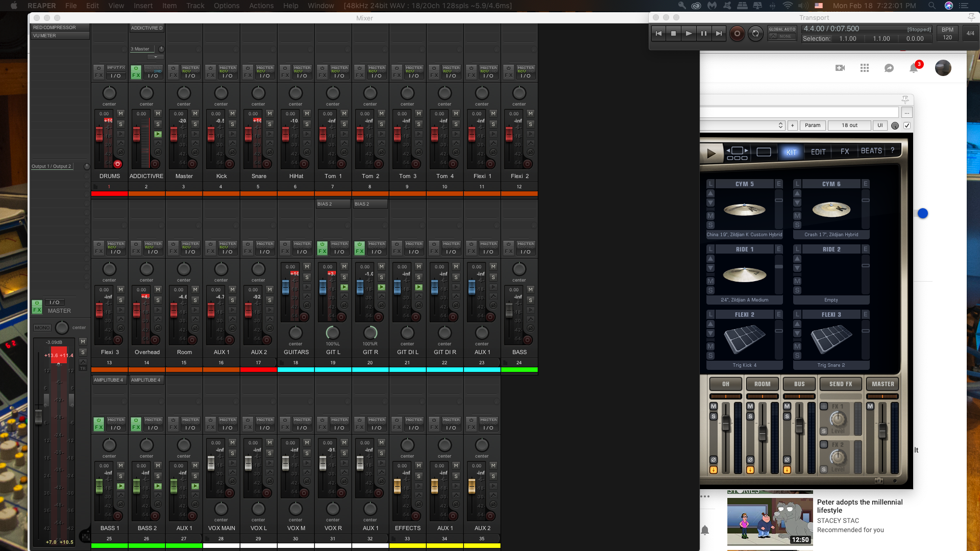Pin the FX plugin window
The image size is (980, 551).
[905, 99]
